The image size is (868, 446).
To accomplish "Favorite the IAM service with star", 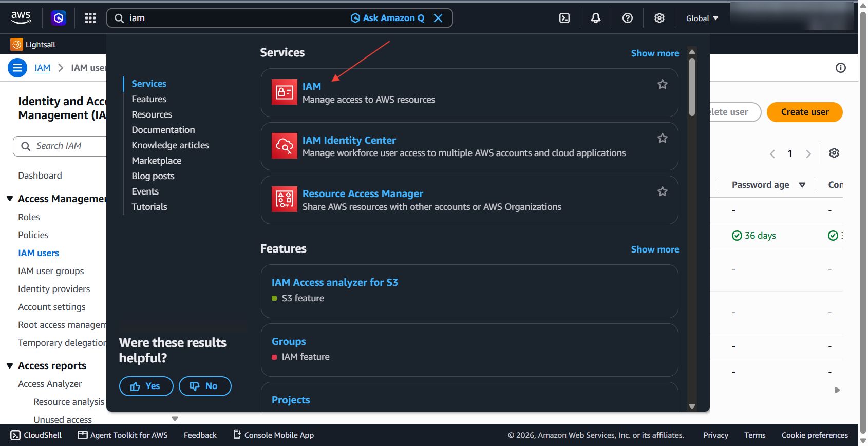I will click(x=663, y=84).
